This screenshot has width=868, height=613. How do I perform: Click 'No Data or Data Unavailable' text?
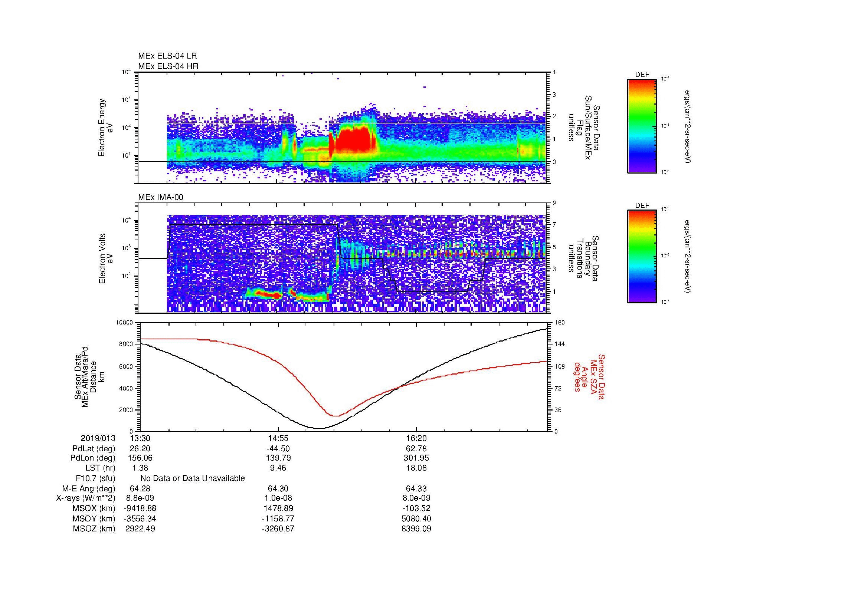click(x=193, y=478)
